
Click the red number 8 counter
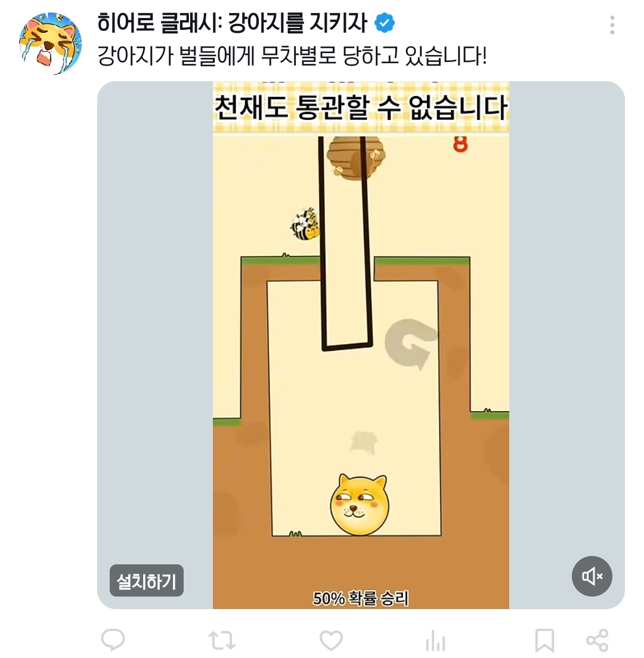point(460,144)
